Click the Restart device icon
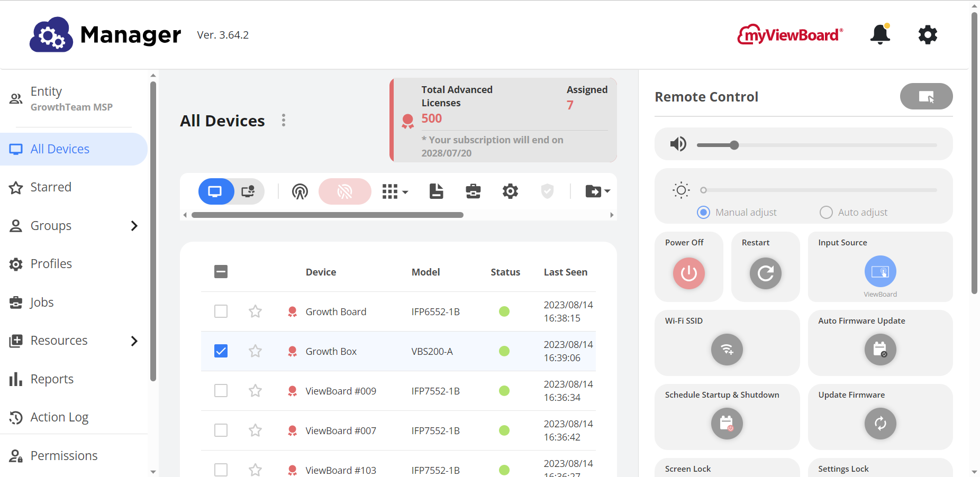Screen dimensions: 980x477 (765, 273)
